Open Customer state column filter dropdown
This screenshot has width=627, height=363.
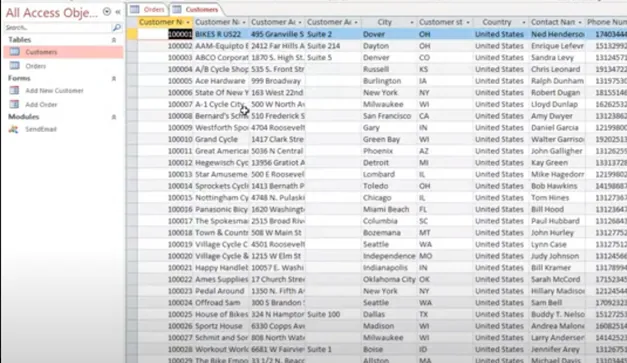[x=468, y=22]
